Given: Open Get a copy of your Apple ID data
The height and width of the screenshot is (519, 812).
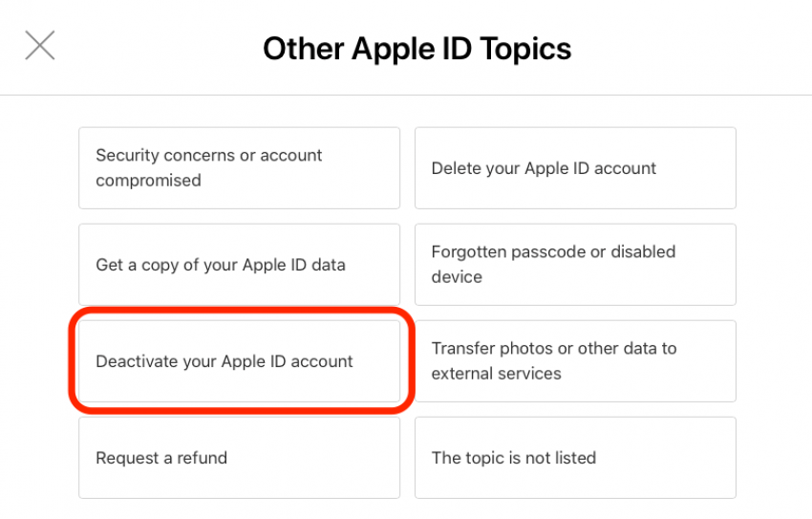Looking at the screenshot, I should (x=239, y=265).
